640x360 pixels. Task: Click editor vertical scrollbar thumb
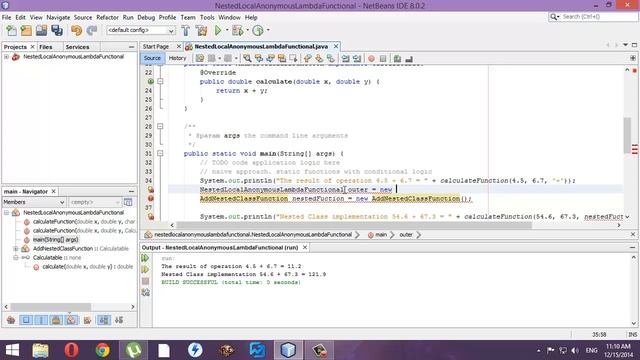click(x=627, y=135)
